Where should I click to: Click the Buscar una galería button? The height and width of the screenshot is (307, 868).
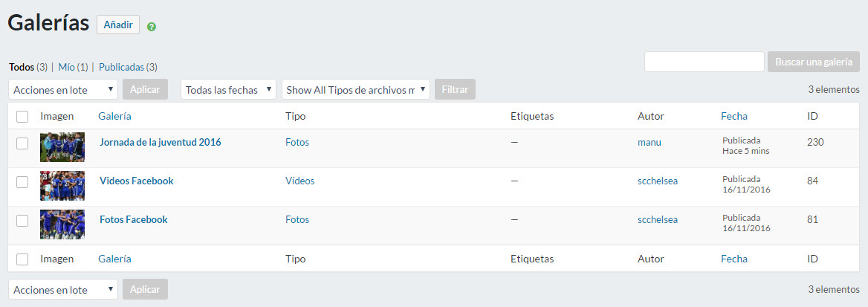tap(813, 62)
